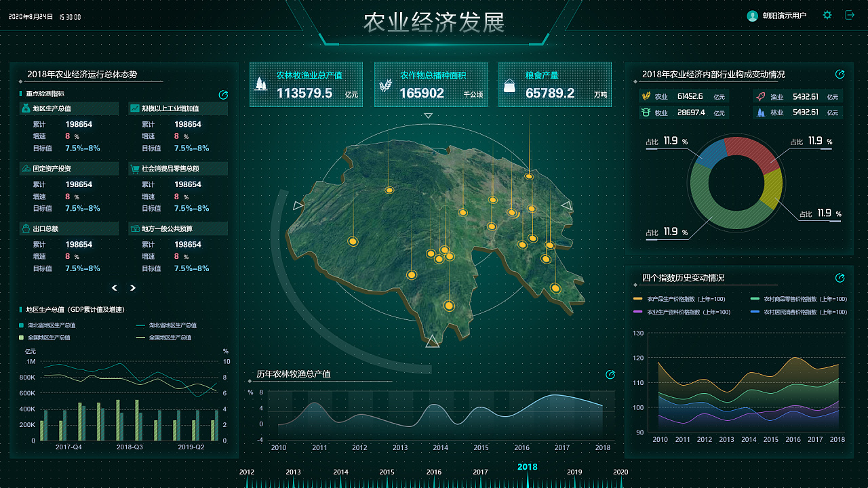Click the 牧业 livestock icon
Screen dimensions: 868x488
click(x=646, y=113)
